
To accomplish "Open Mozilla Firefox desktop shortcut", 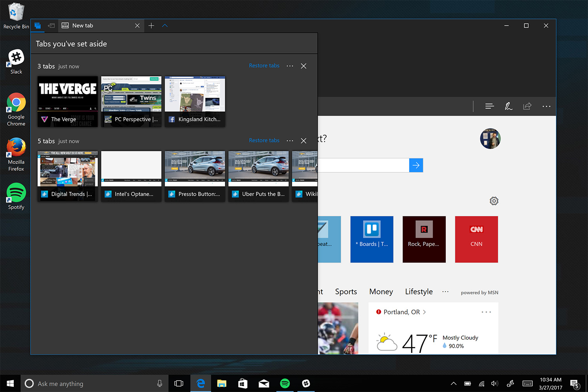I will pos(16,154).
